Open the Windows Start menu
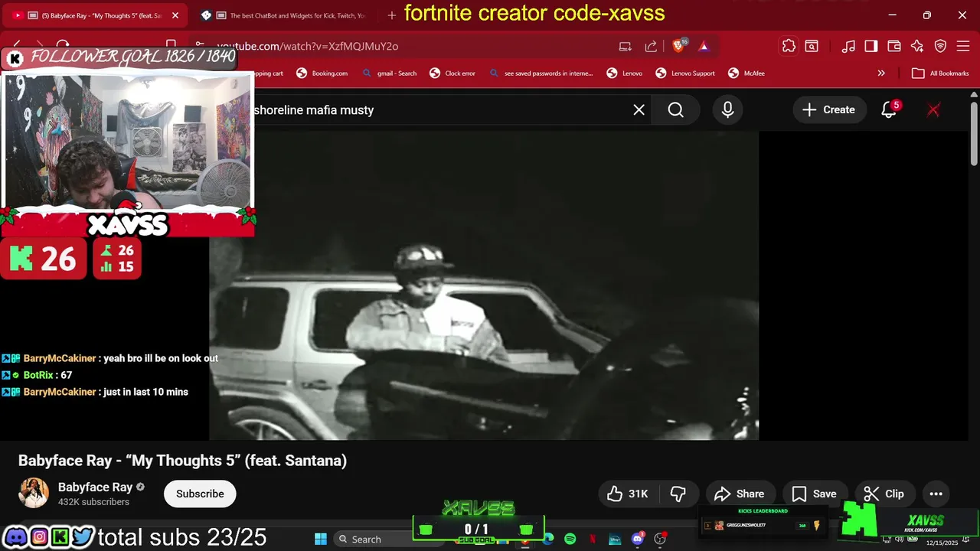The image size is (980, 551). tap(321, 539)
